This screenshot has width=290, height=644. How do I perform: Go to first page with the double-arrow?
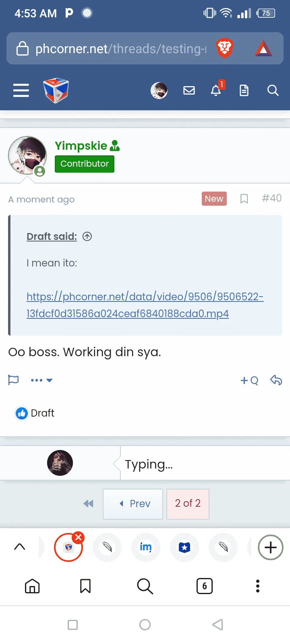(88, 504)
